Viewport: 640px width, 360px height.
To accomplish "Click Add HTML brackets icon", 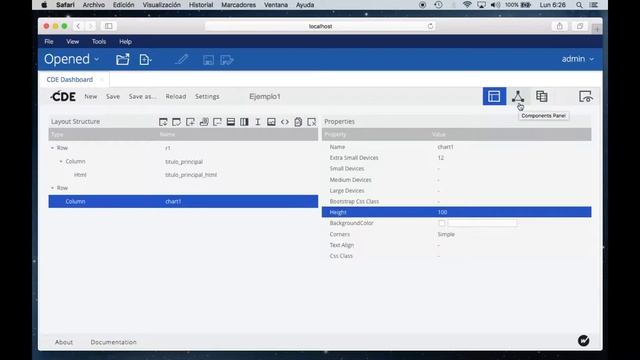I will 284,122.
